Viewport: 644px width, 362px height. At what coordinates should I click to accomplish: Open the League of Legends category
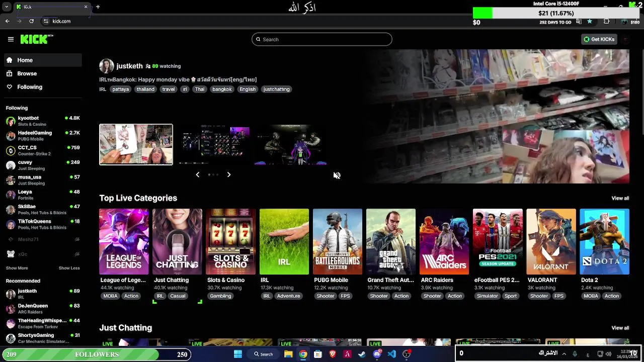click(124, 241)
